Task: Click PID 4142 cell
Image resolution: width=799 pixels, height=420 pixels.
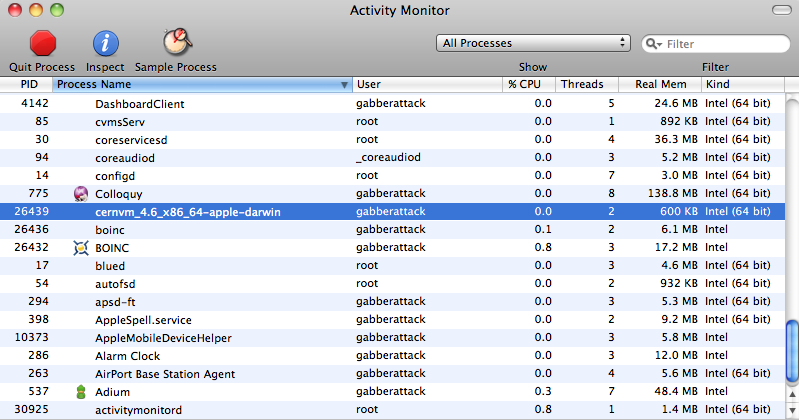Action: pos(35,103)
